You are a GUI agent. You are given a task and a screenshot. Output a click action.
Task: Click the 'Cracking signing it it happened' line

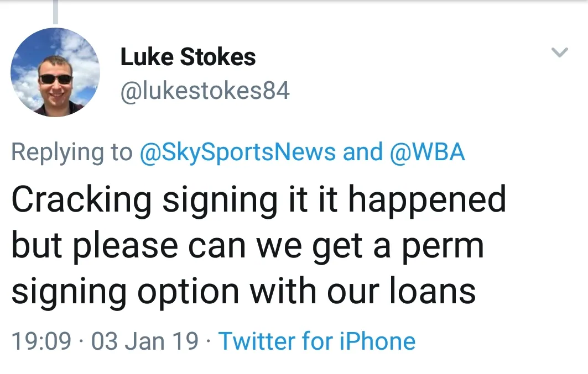tap(259, 200)
